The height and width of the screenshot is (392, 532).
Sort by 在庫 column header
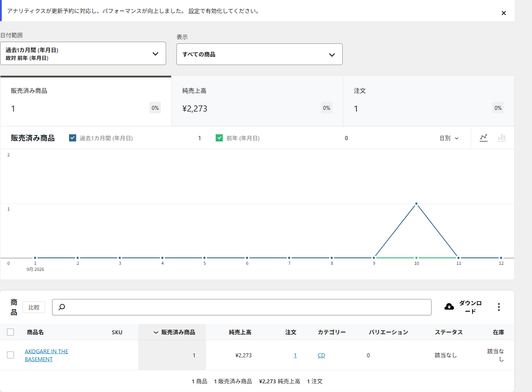click(499, 332)
